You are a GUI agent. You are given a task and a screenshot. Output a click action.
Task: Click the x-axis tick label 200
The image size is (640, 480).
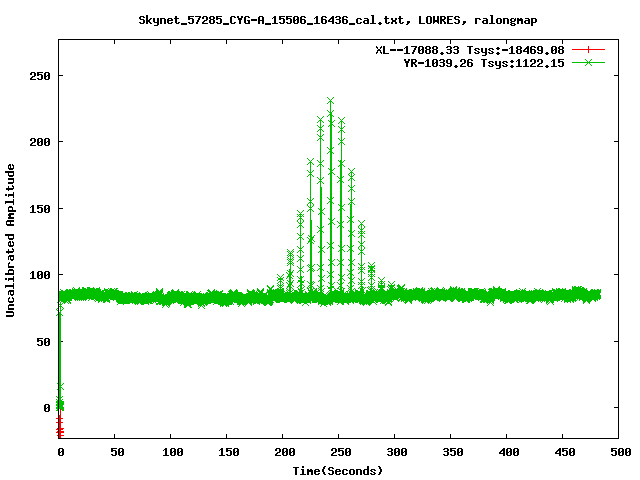pyautogui.click(x=285, y=452)
